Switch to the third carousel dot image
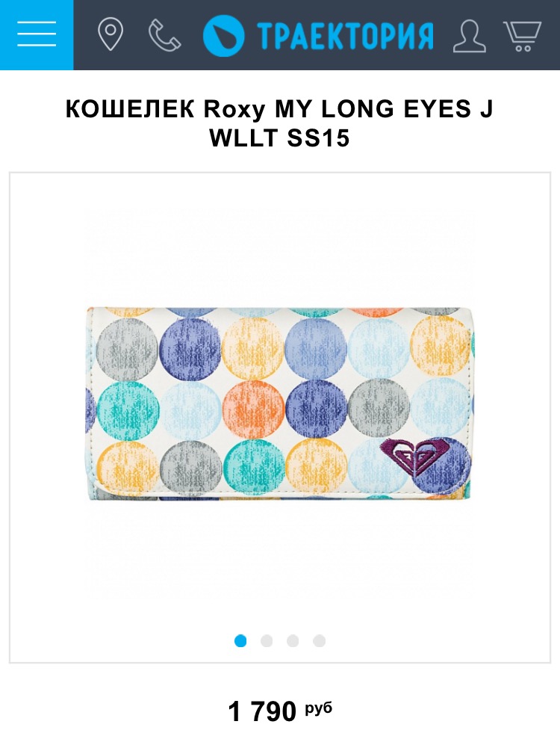 point(293,640)
